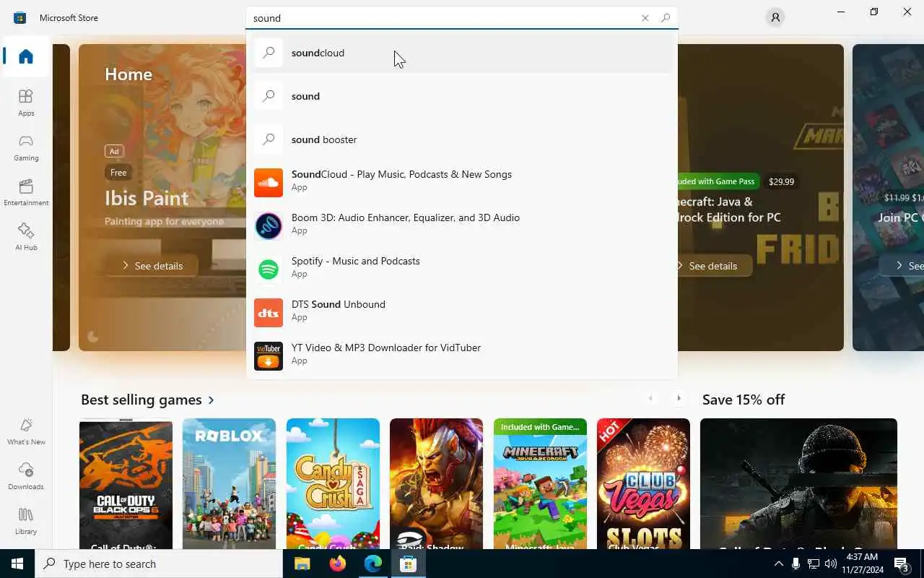This screenshot has height=578, width=924.
Task: Open the Library page
Action: 26,521
